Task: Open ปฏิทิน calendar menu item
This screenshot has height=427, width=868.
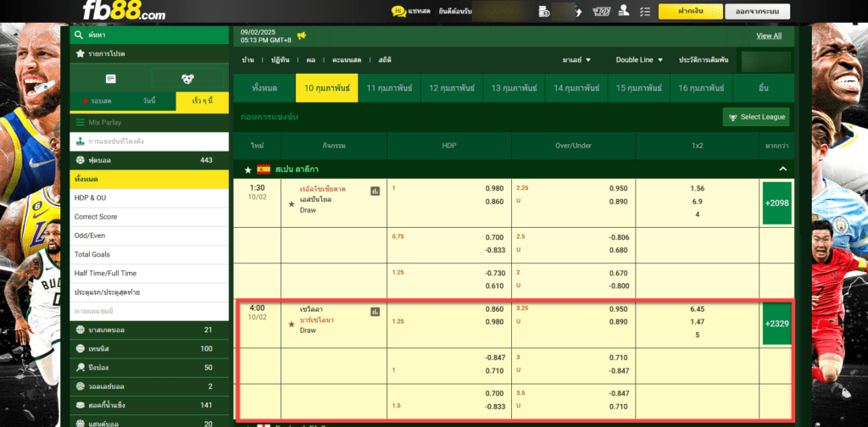Action: 280,60
